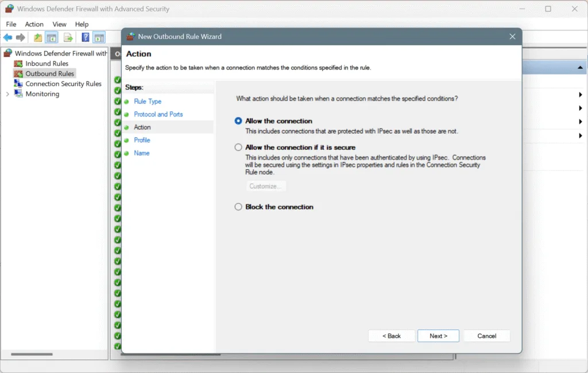Image resolution: width=588 pixels, height=373 pixels.
Task: Toggle the Show/Hide Action Pane icon
Action: pos(99,38)
